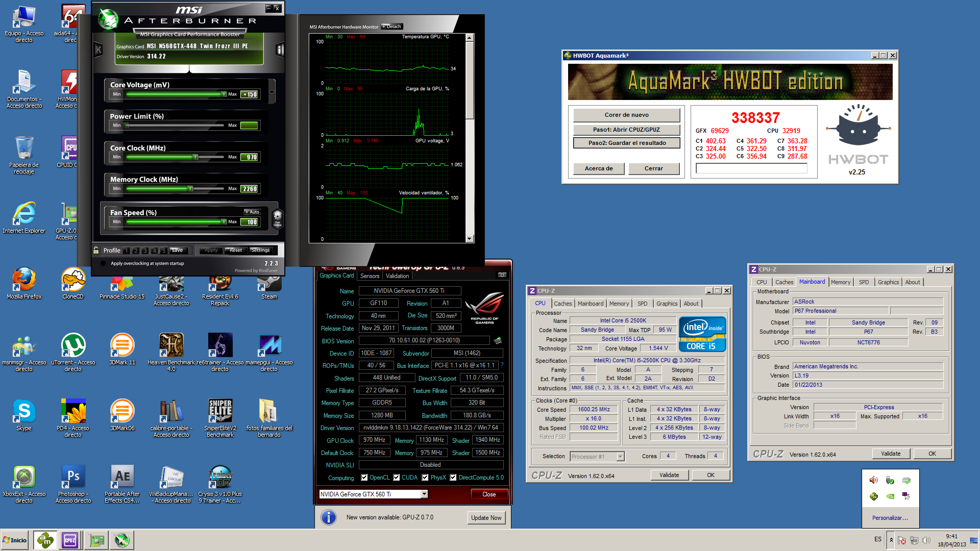This screenshot has width=980, height=551.
Task: Open the Internet Explorer desktop icon
Action: coord(24,217)
